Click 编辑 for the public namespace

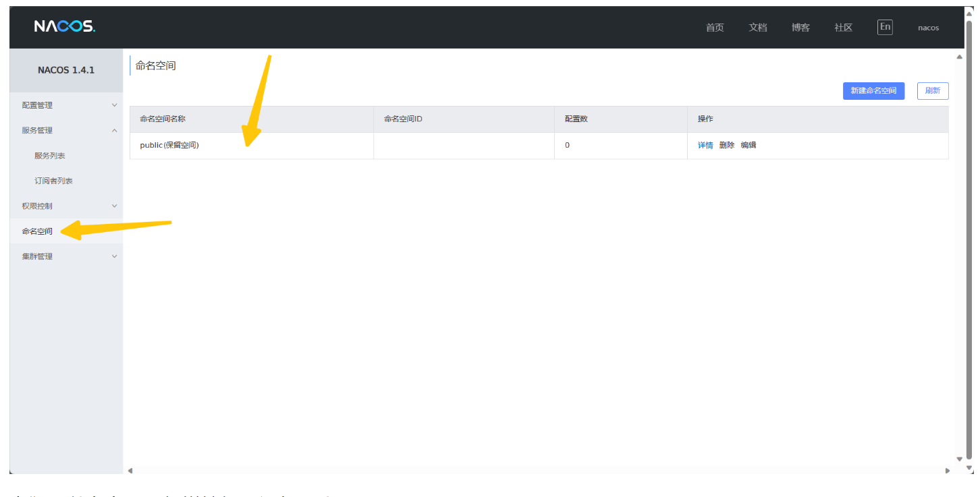pyautogui.click(x=748, y=145)
